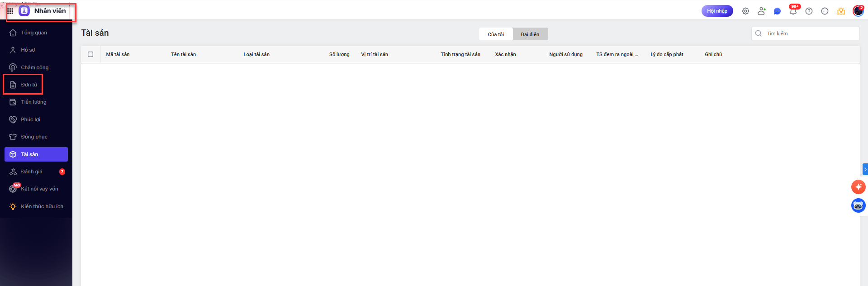Click the Xác nhận column header
The height and width of the screenshot is (286, 868).
click(x=505, y=54)
